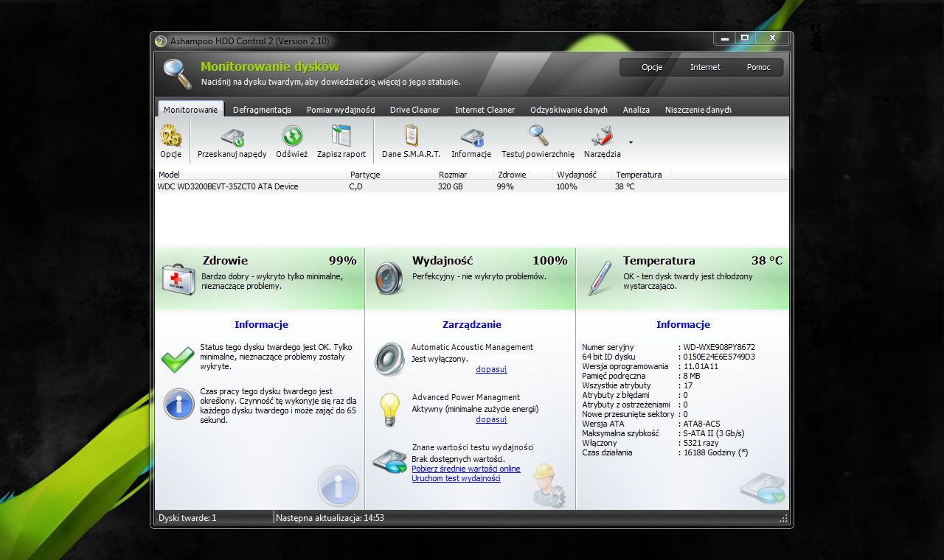Click the blue info icon beside Czas pracy

pyautogui.click(x=178, y=404)
